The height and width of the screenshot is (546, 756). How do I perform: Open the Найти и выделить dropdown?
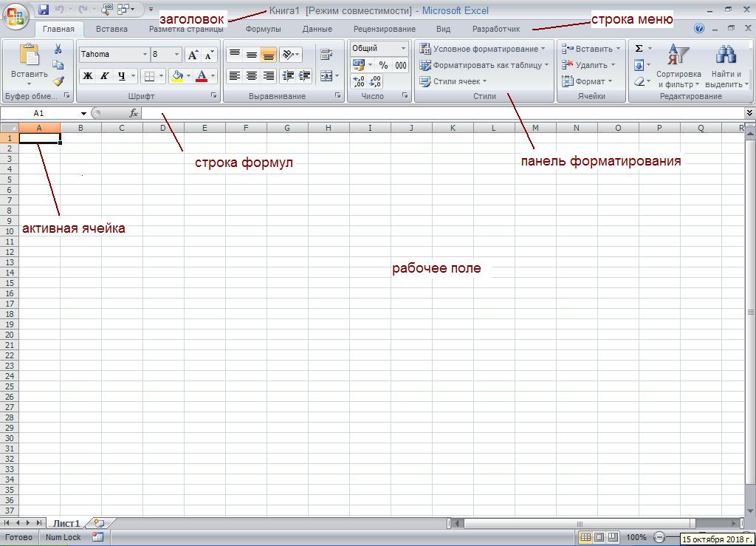click(726, 66)
